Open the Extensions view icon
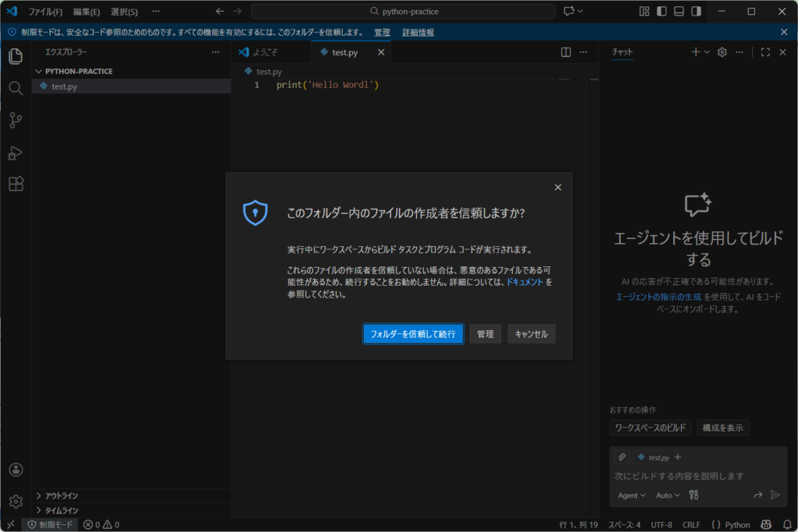The width and height of the screenshot is (798, 532). pos(16,184)
